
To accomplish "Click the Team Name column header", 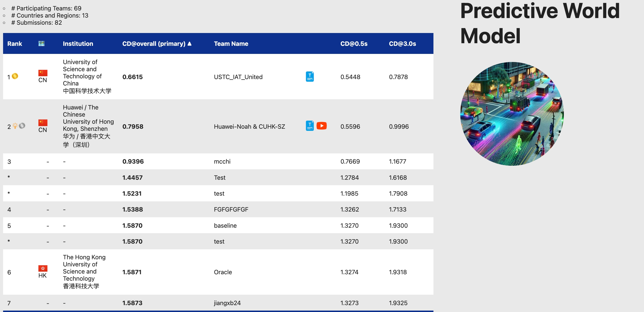I will [231, 43].
